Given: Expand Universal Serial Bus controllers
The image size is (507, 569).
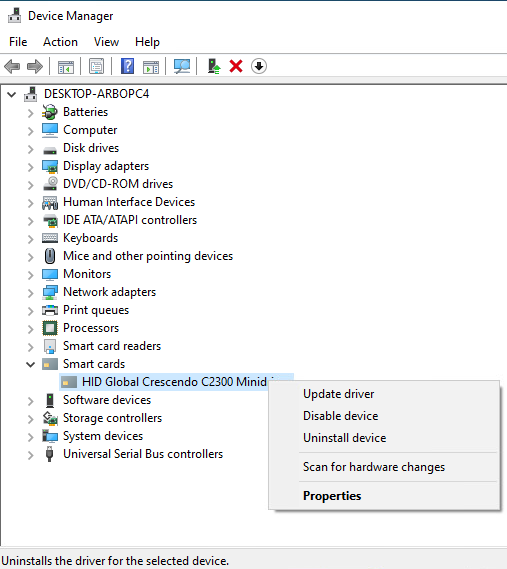Looking at the screenshot, I should pos(31,455).
